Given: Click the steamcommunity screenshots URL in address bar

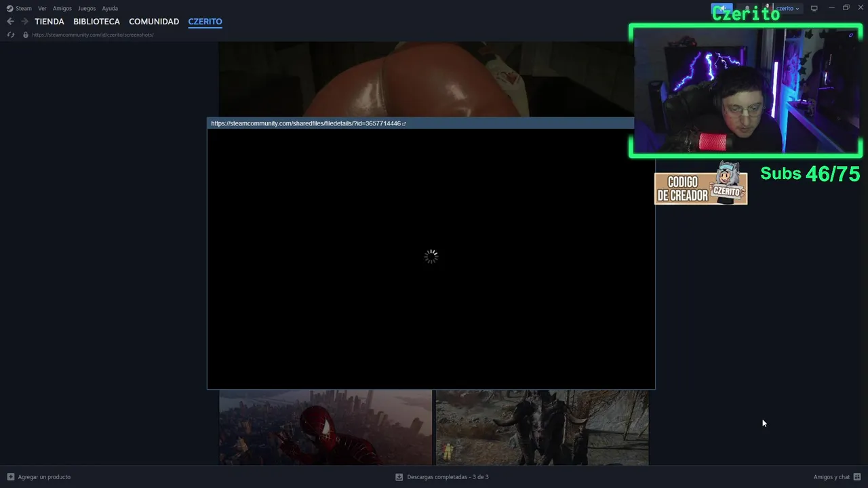Looking at the screenshot, I should [x=93, y=35].
